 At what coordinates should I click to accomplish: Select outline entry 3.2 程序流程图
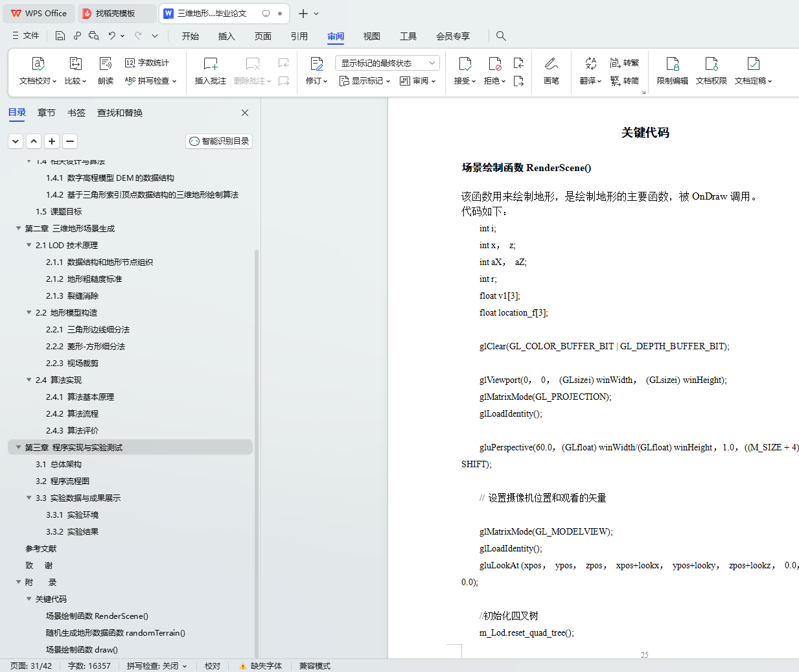pyautogui.click(x=63, y=481)
